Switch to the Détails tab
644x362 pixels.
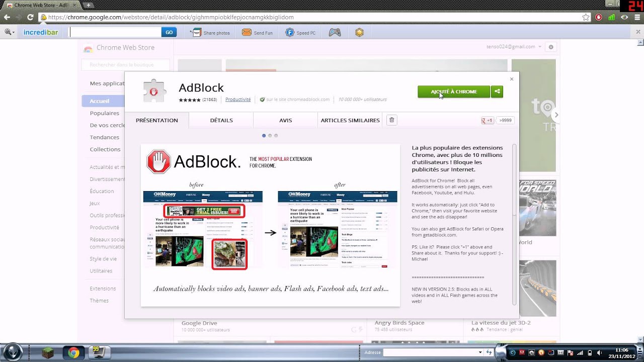pos(221,120)
